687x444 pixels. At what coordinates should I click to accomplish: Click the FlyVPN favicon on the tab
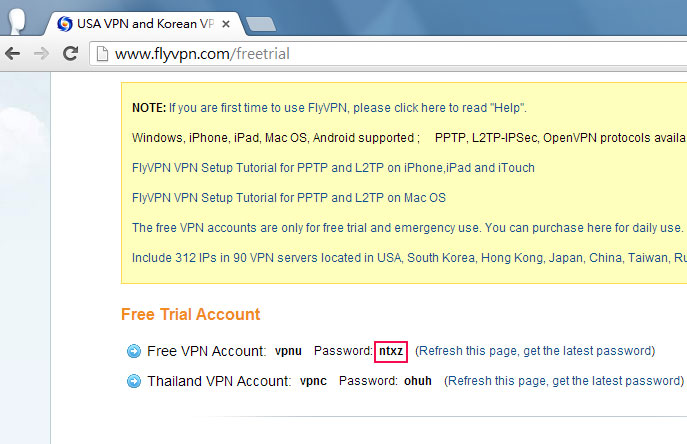point(65,24)
